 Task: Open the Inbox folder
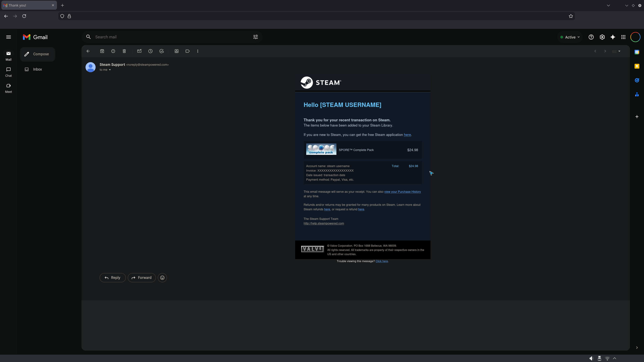coord(38,69)
